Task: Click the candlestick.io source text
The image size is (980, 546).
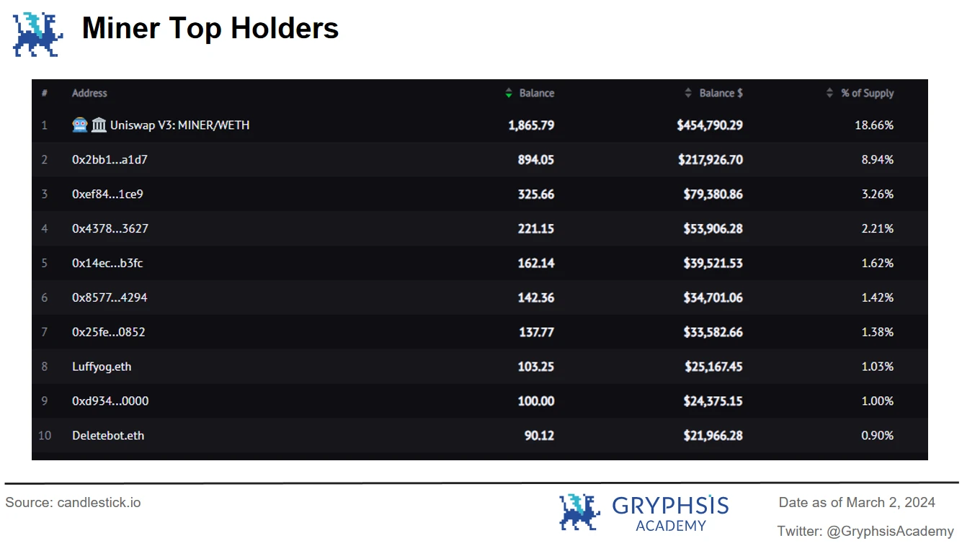Action: point(99,503)
